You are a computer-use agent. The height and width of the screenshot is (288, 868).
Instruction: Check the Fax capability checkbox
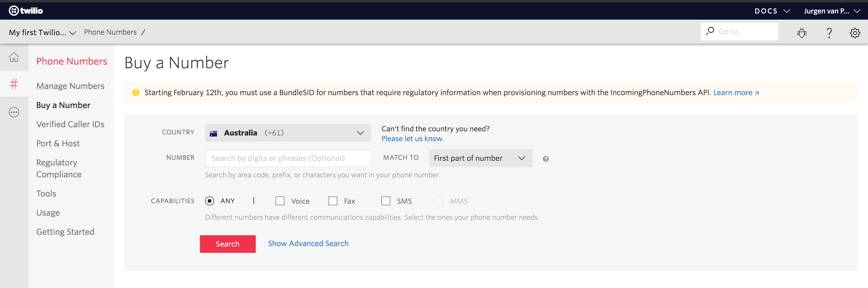(x=332, y=201)
